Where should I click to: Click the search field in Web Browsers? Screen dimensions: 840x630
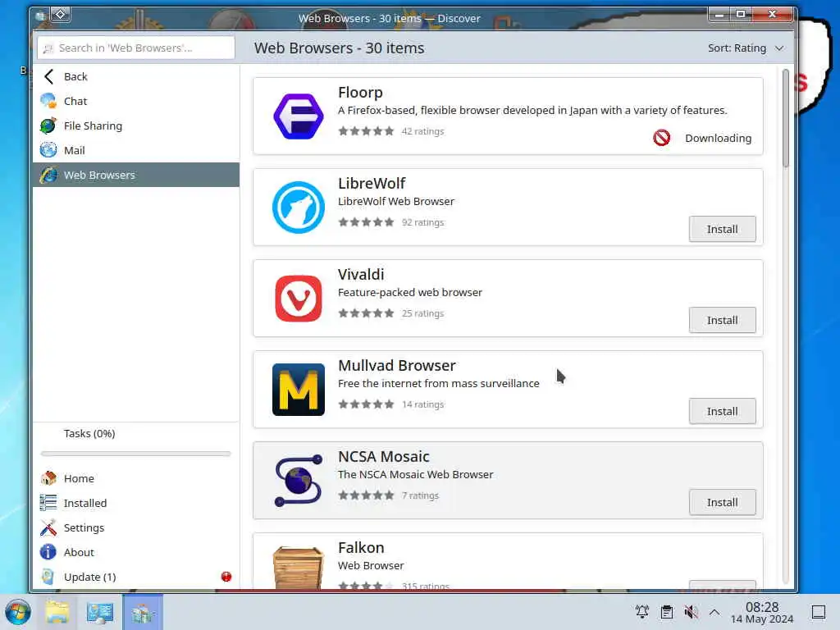click(x=136, y=48)
